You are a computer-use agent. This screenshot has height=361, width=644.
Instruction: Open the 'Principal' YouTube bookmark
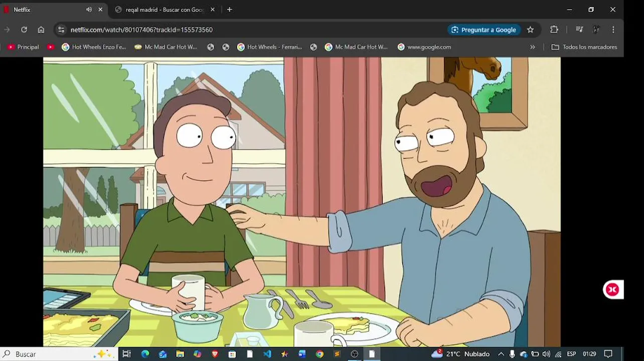point(23,47)
